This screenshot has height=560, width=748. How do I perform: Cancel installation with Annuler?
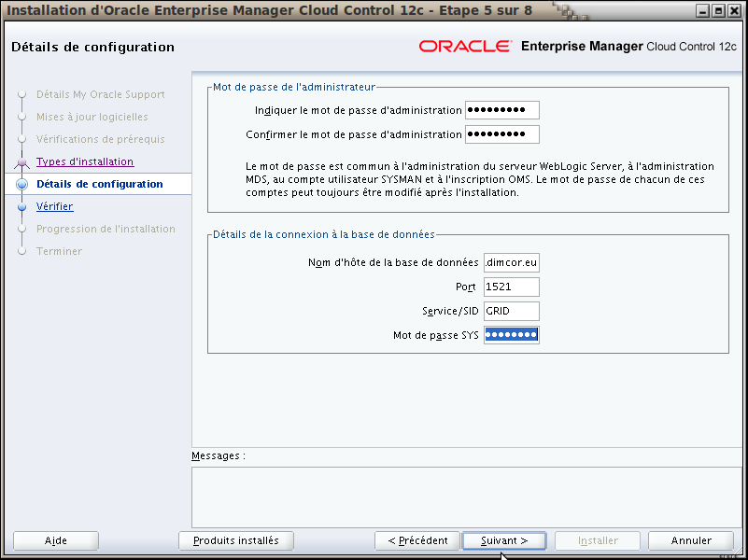pos(691,540)
